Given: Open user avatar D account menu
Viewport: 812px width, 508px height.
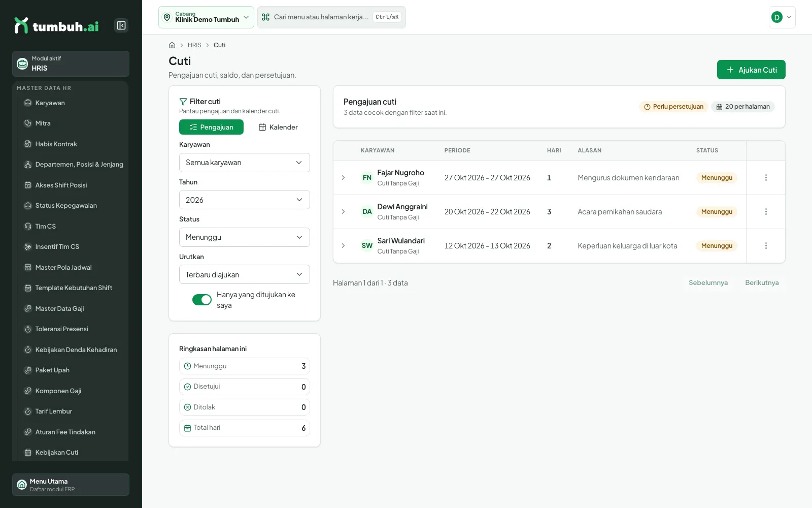Looking at the screenshot, I should tap(782, 17).
